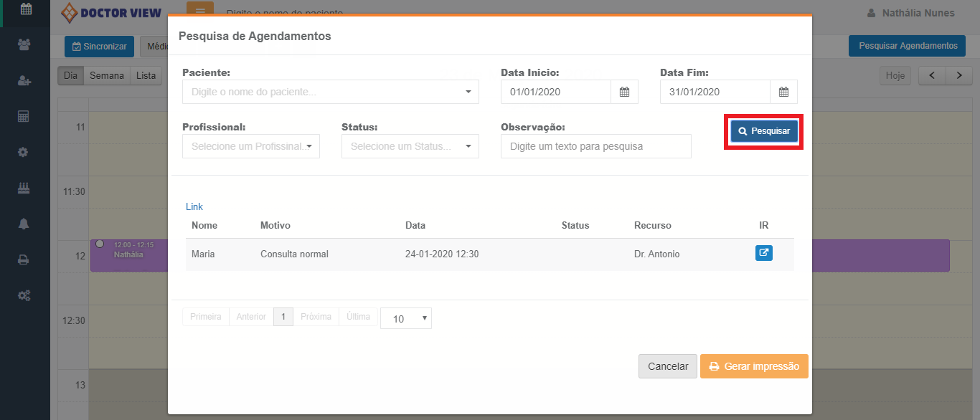Click the Cancelar button

click(x=667, y=366)
